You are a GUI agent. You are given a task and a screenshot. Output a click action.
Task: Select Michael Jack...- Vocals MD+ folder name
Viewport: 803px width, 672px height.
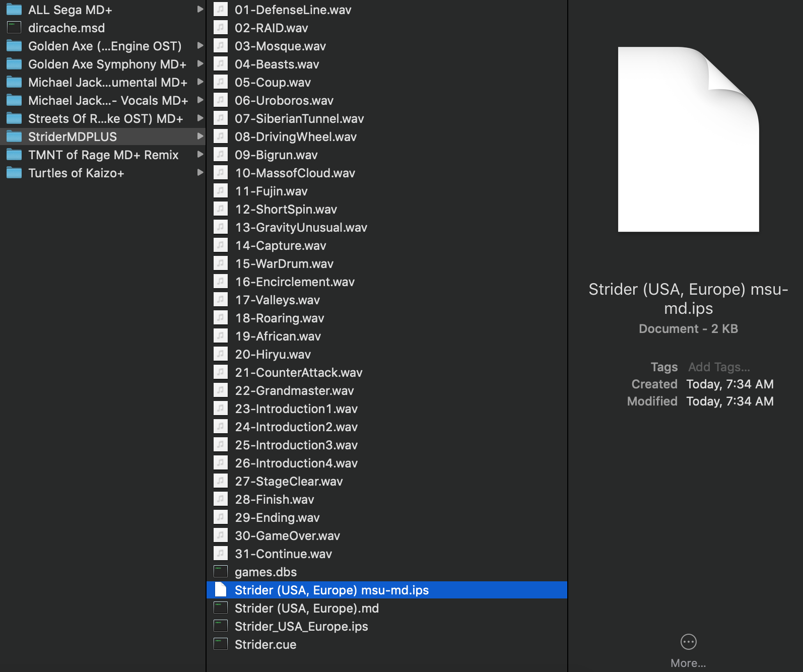coord(108,100)
